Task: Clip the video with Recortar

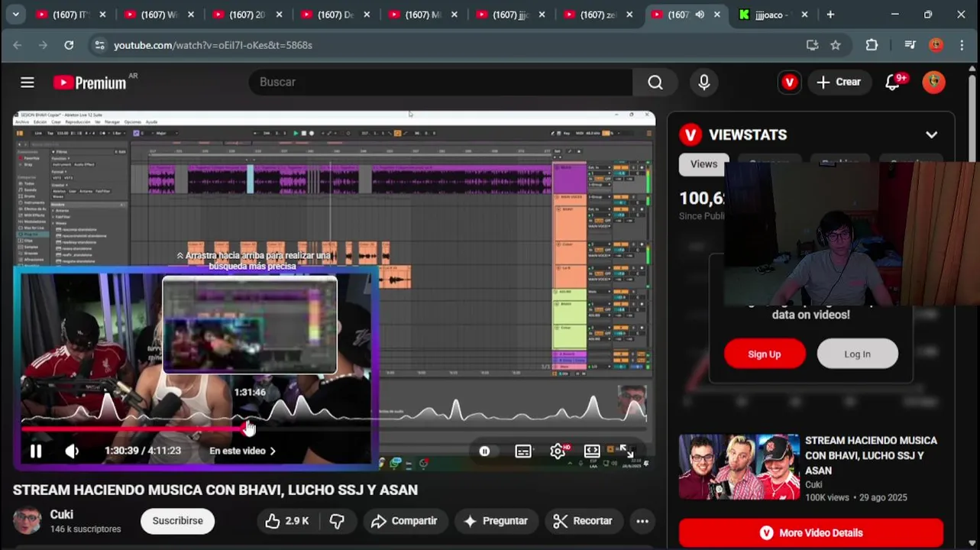Action: pos(583,521)
